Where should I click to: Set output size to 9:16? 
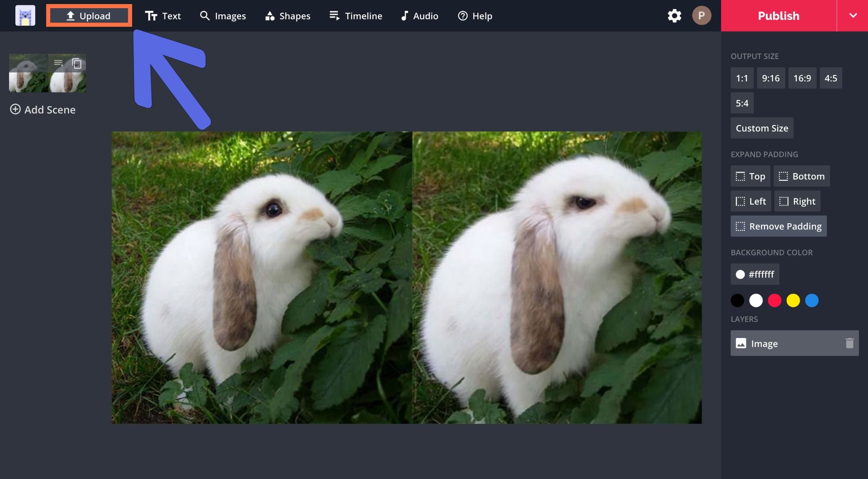pyautogui.click(x=770, y=78)
